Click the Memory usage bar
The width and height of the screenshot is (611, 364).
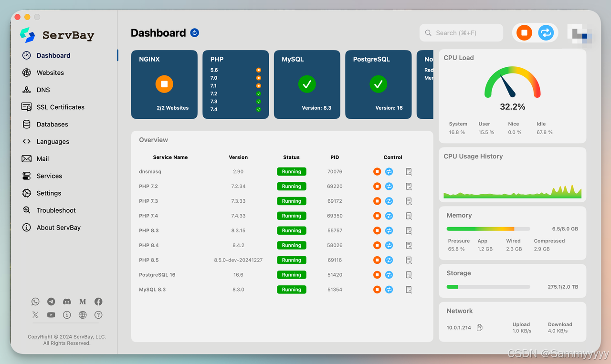(x=488, y=229)
